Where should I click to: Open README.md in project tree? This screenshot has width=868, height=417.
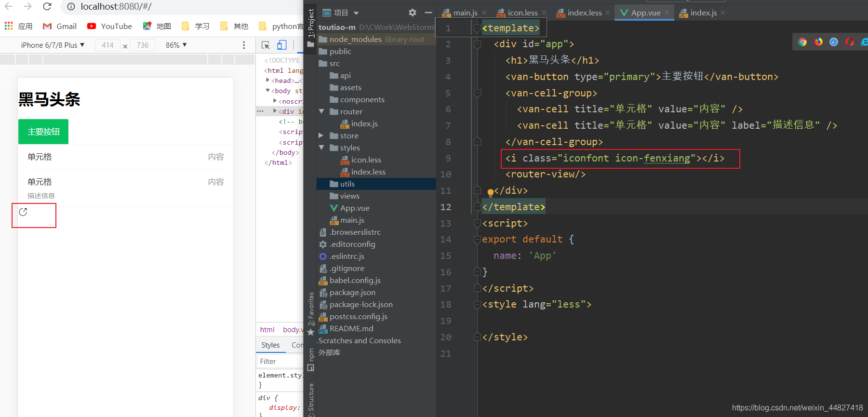tap(351, 328)
